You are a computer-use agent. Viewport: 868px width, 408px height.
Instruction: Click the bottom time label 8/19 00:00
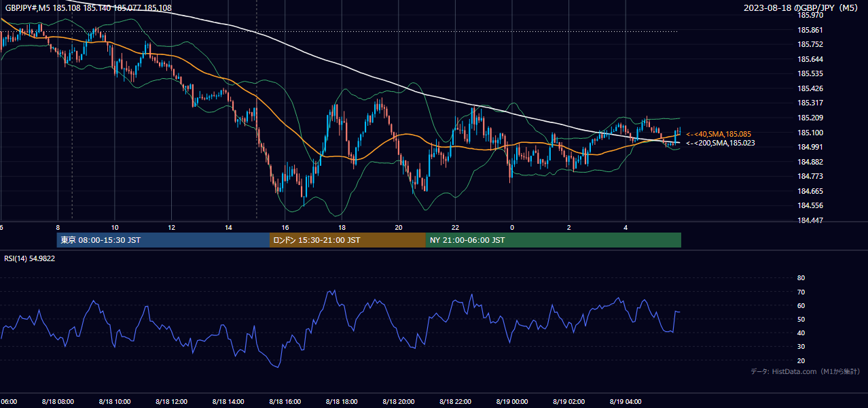[x=511, y=402]
